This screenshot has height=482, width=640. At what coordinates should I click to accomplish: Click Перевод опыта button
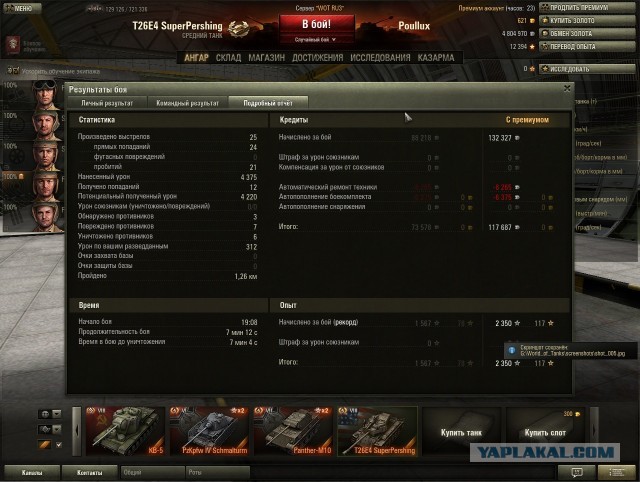click(587, 47)
